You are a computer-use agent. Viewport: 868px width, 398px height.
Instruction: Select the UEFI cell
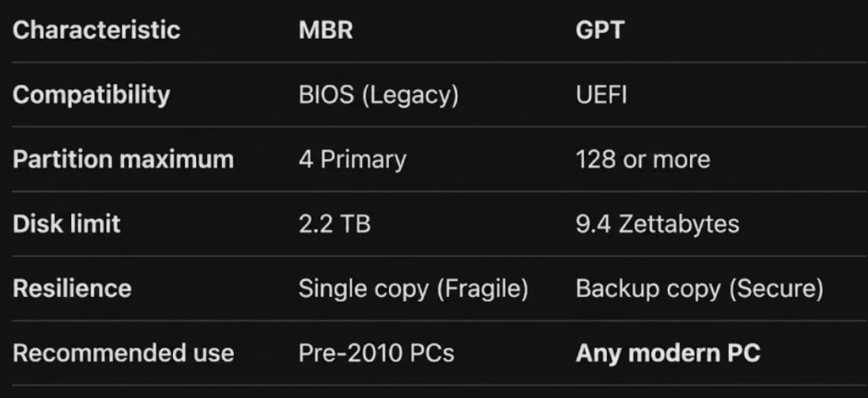coord(601,94)
